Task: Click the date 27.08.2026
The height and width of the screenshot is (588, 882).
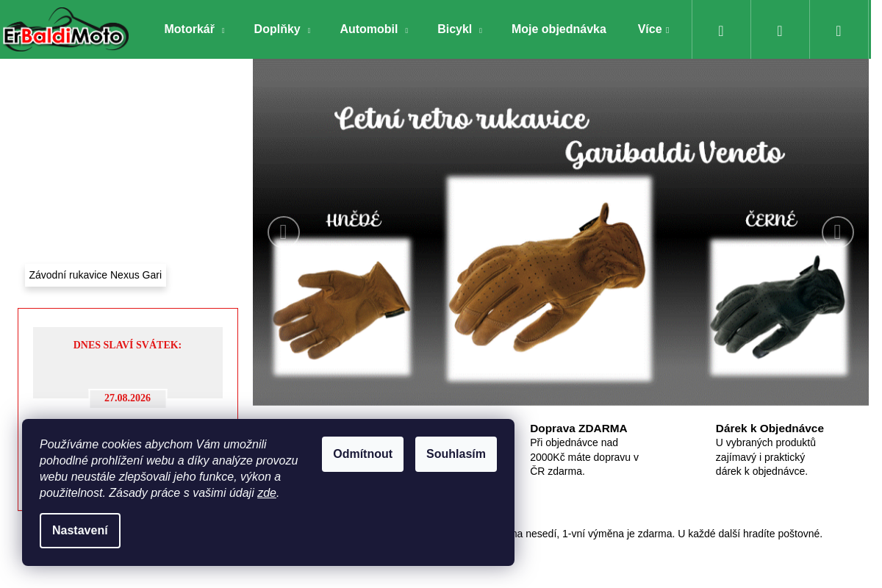Action: pos(127,398)
